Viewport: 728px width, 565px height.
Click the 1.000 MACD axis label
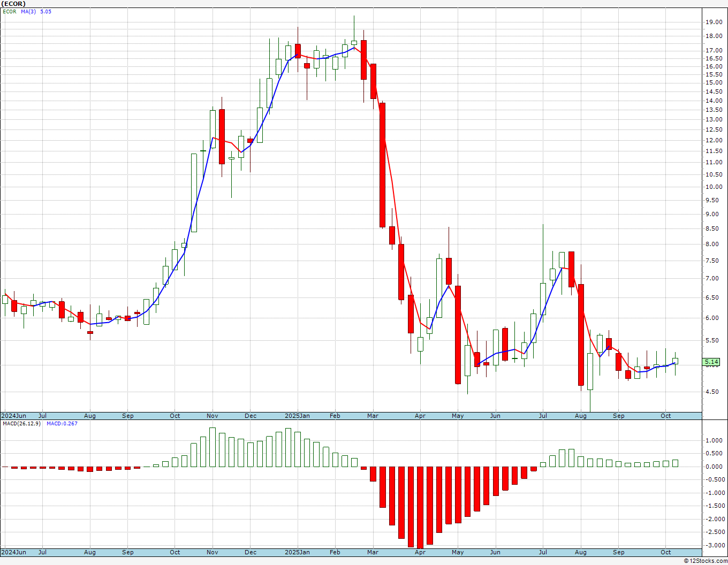(x=714, y=441)
